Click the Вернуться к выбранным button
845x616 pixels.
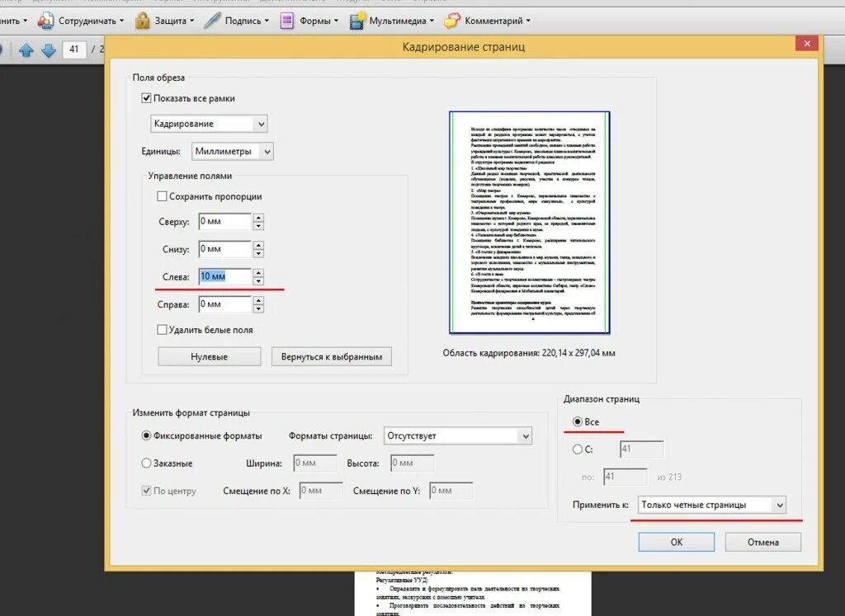coord(332,356)
